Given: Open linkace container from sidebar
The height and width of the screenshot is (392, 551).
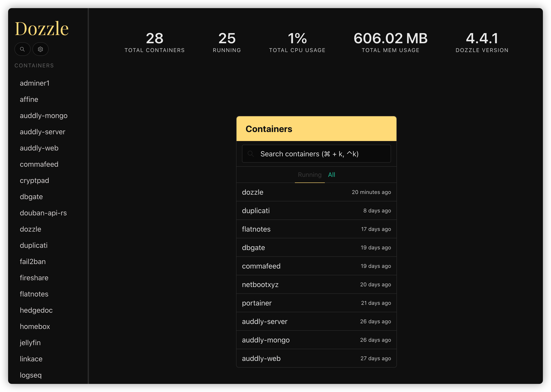Looking at the screenshot, I should click(x=31, y=359).
